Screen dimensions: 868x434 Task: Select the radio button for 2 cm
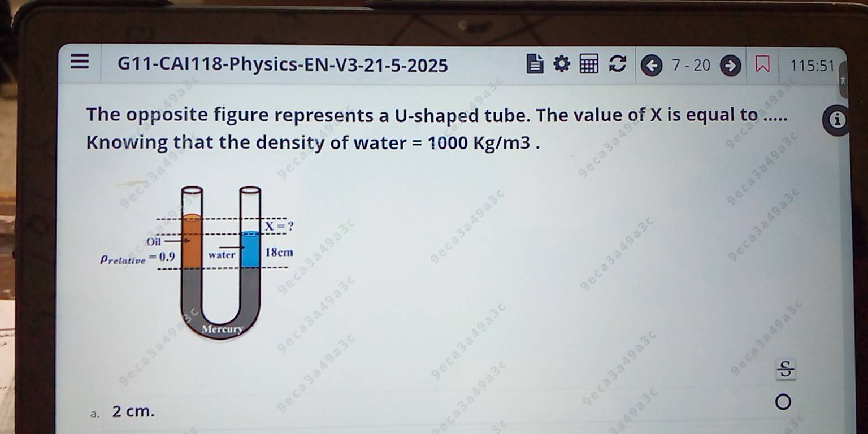(x=783, y=402)
